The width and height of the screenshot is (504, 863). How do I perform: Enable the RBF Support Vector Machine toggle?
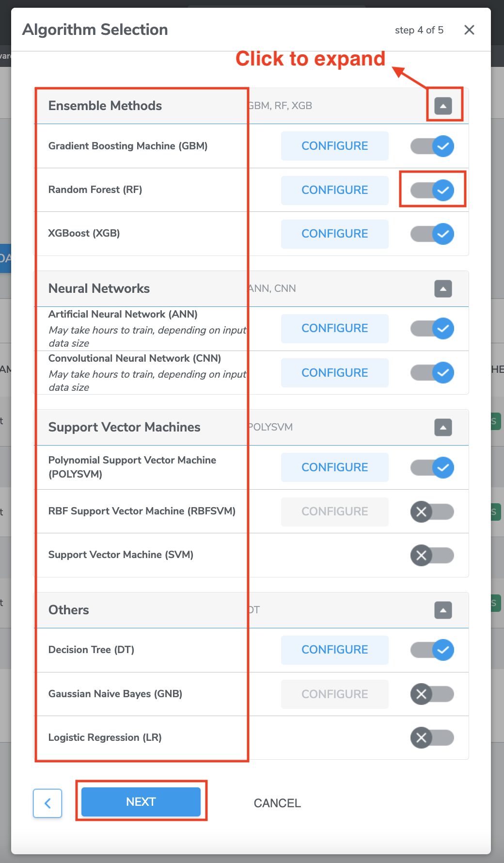coord(432,511)
